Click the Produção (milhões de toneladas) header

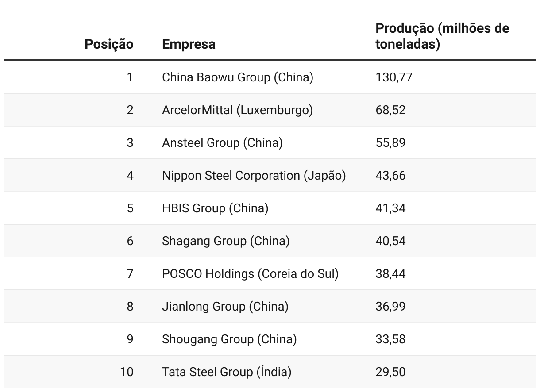(442, 36)
